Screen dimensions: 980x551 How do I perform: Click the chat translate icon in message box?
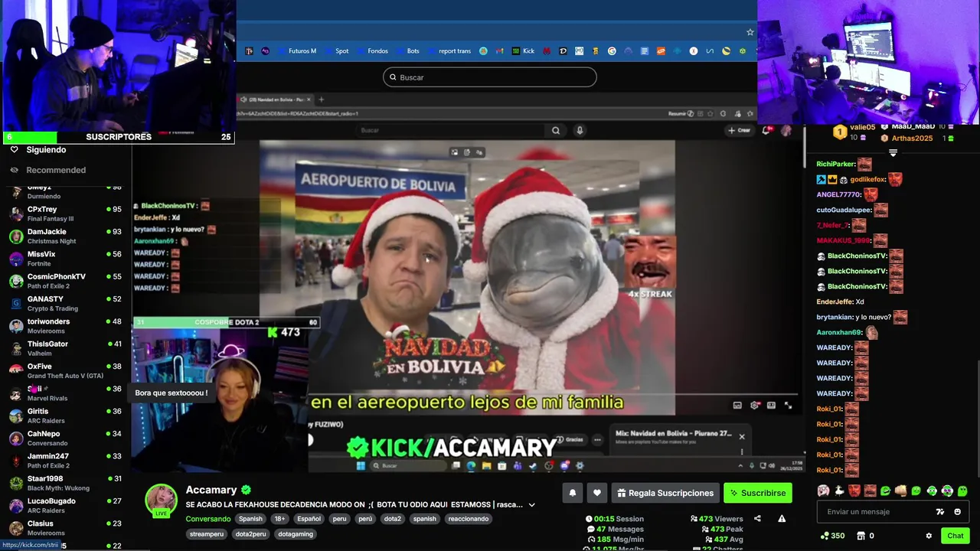coord(940,512)
